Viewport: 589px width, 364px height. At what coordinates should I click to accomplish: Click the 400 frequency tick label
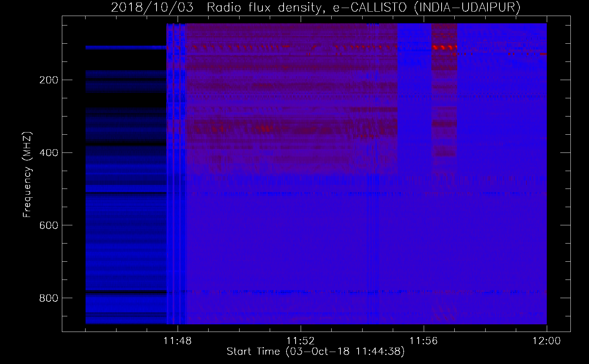click(x=48, y=153)
